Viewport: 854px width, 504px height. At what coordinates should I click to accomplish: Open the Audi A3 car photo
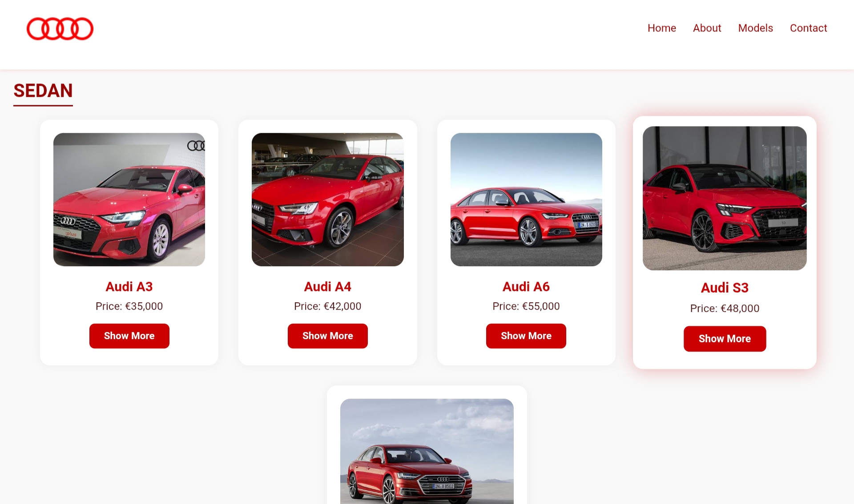[x=129, y=200]
